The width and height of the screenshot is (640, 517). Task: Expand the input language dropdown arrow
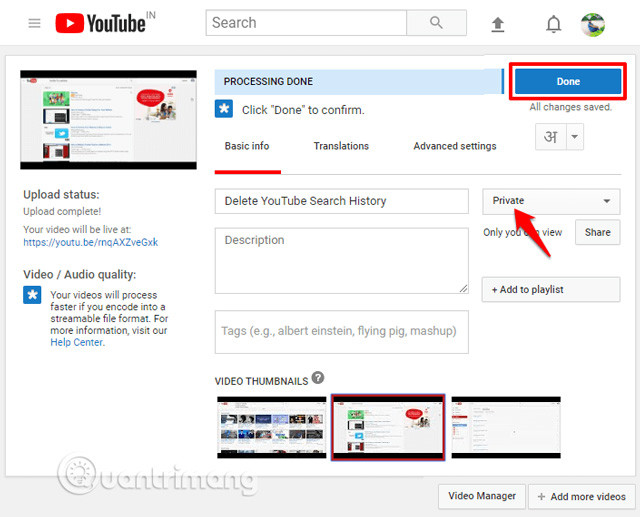575,137
